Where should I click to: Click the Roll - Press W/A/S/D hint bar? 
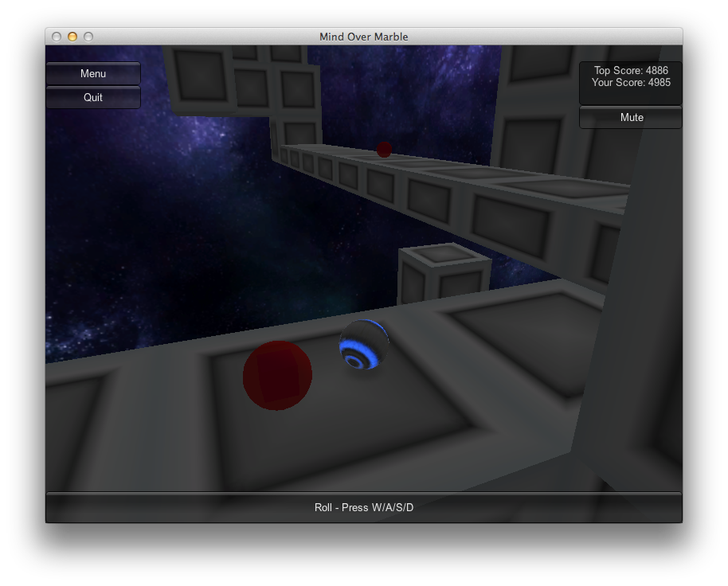(364, 507)
